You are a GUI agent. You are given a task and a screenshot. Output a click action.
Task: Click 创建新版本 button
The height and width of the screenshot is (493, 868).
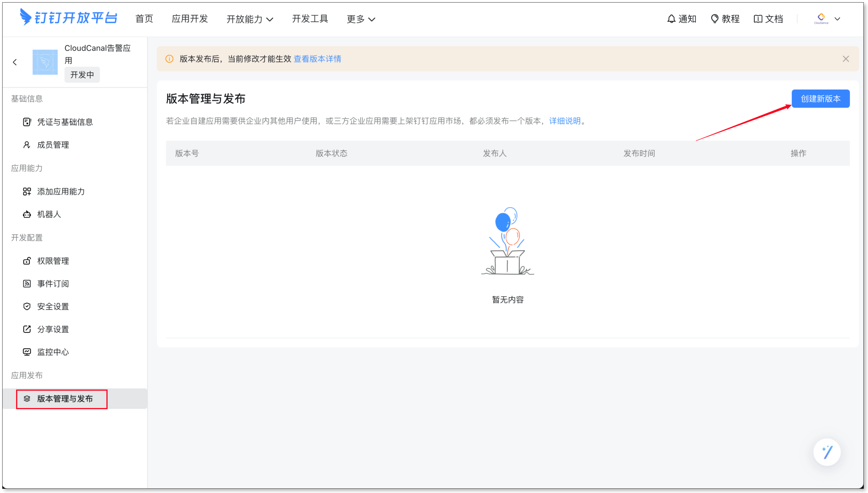click(820, 98)
